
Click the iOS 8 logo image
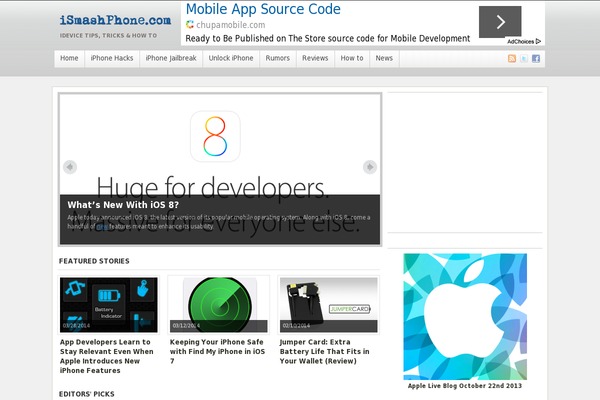(215, 136)
